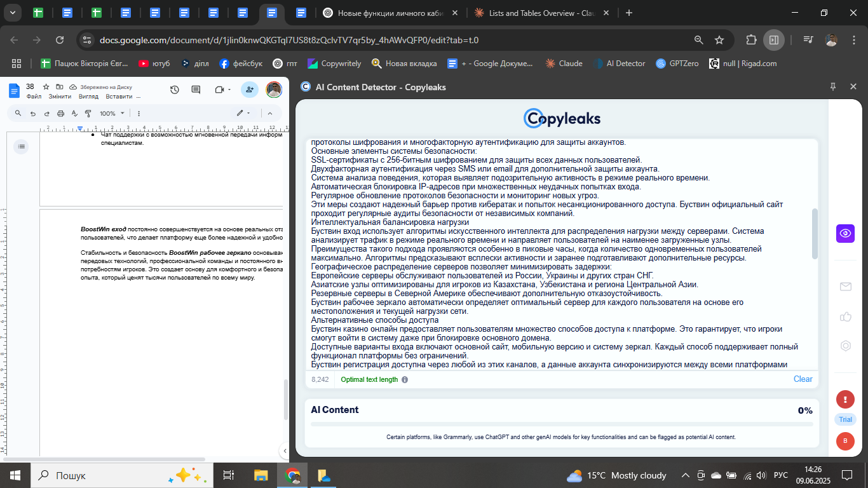868x488 pixels.
Task: Open the Google account avatar in Docs
Action: (274, 90)
